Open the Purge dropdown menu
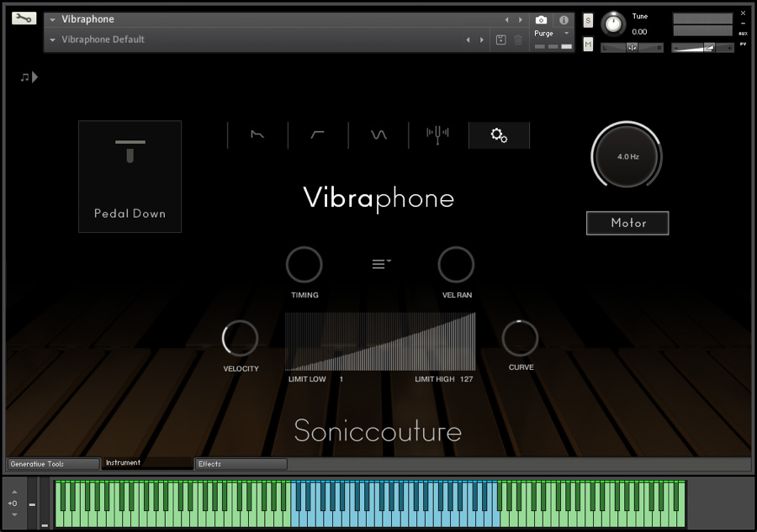The height and width of the screenshot is (532, 757). [551, 34]
